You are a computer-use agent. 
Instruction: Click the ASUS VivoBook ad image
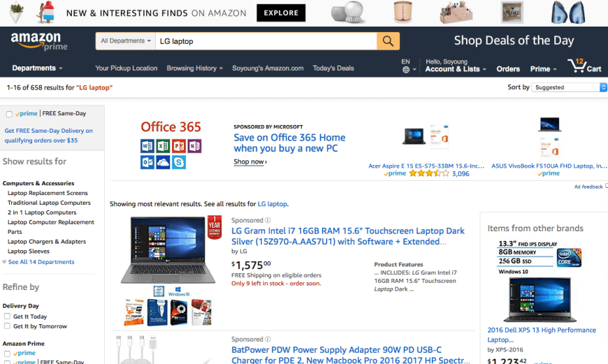[x=549, y=124]
